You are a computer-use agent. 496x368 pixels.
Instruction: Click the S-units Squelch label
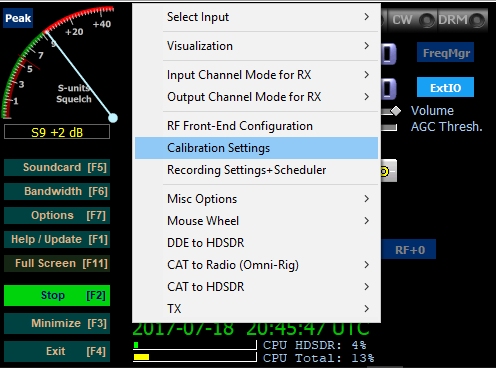74,93
